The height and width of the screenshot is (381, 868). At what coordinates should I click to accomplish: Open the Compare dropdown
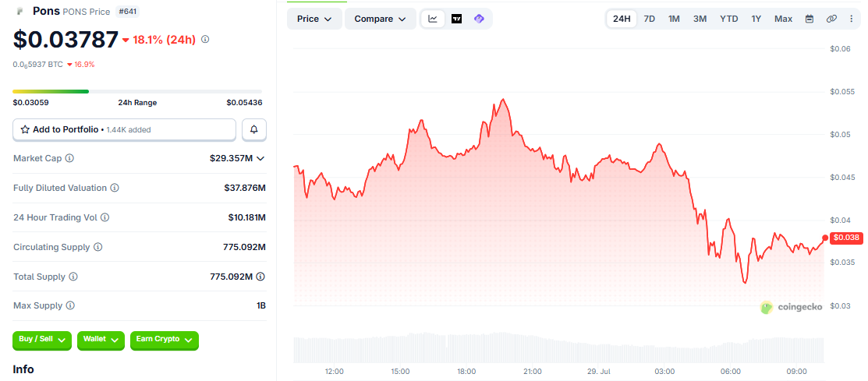pos(381,19)
